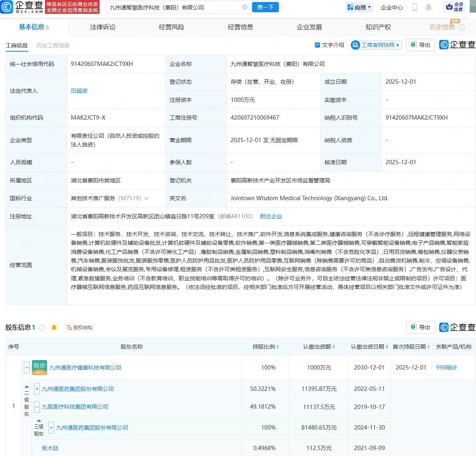Click the 查一下 search button
This screenshot has height=456, width=476.
click(x=265, y=7)
